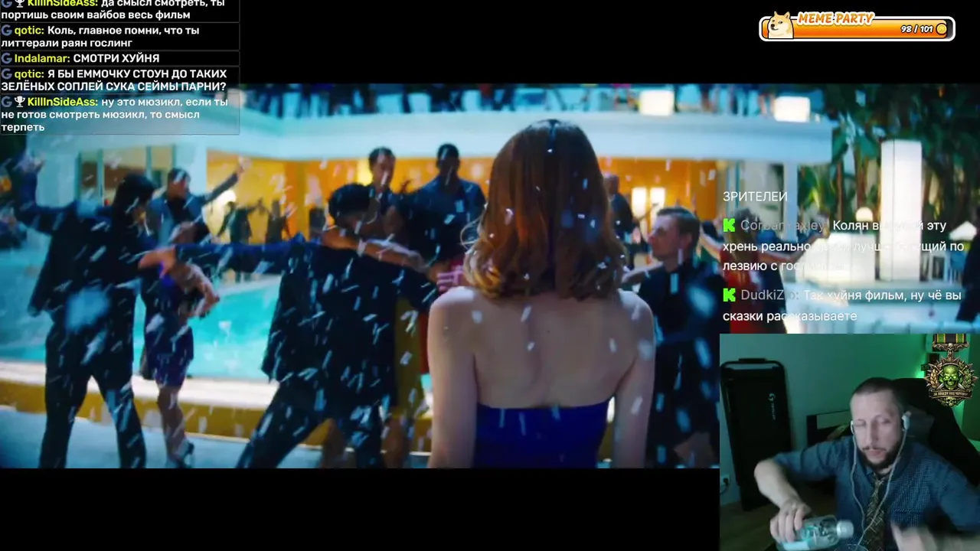
Task: Click the G icon before Indalamar
Action: tap(6, 58)
